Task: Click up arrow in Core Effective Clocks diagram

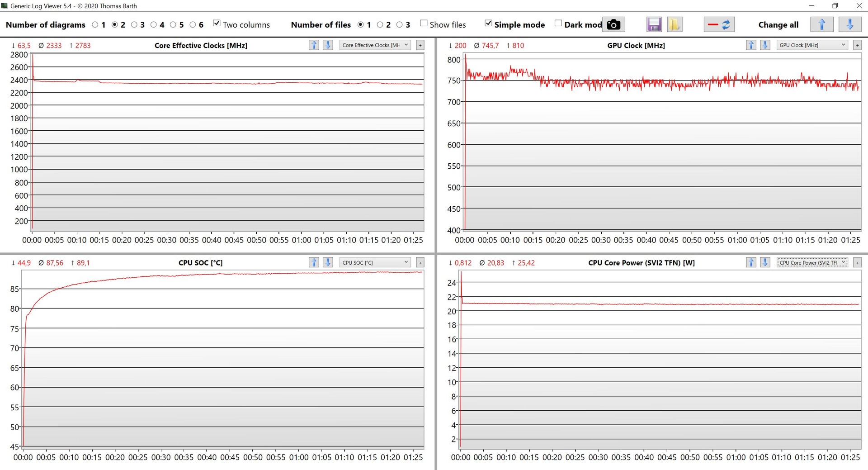Action: tap(314, 45)
